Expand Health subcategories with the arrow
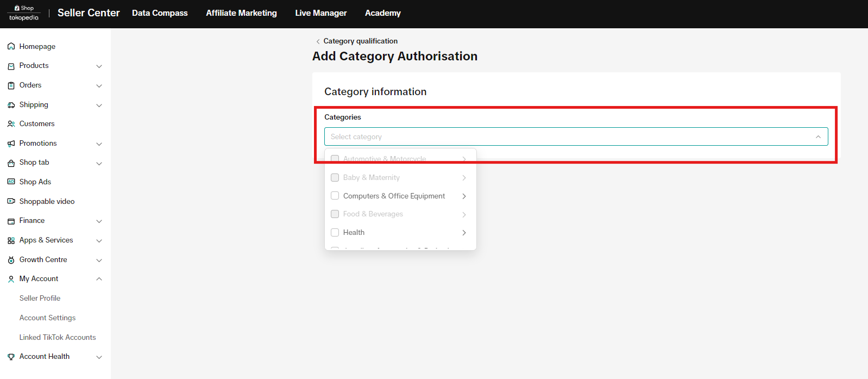868x379 pixels. click(x=464, y=233)
